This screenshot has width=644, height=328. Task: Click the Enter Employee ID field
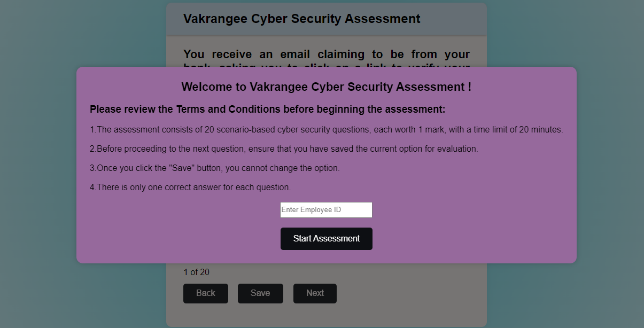coord(326,210)
